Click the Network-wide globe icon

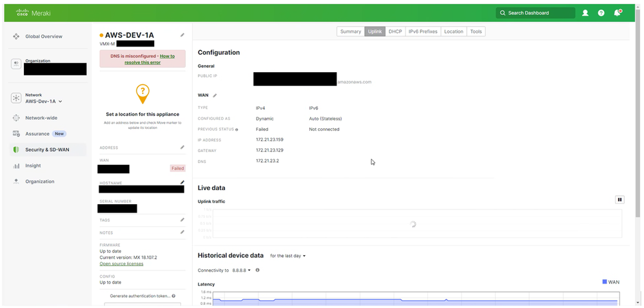(16, 118)
